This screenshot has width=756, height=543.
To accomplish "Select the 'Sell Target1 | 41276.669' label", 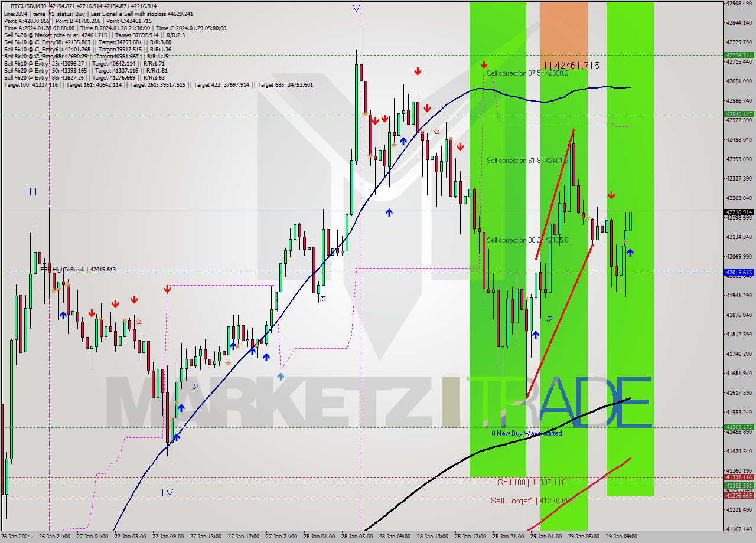I will [x=532, y=501].
